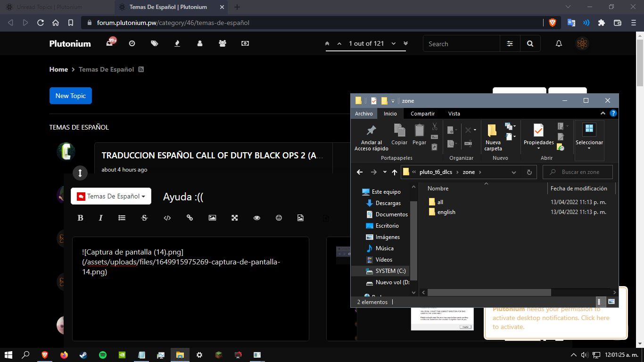Viewport: 644px width, 362px height.
Task: Click inside the composer text area
Action: (190, 289)
